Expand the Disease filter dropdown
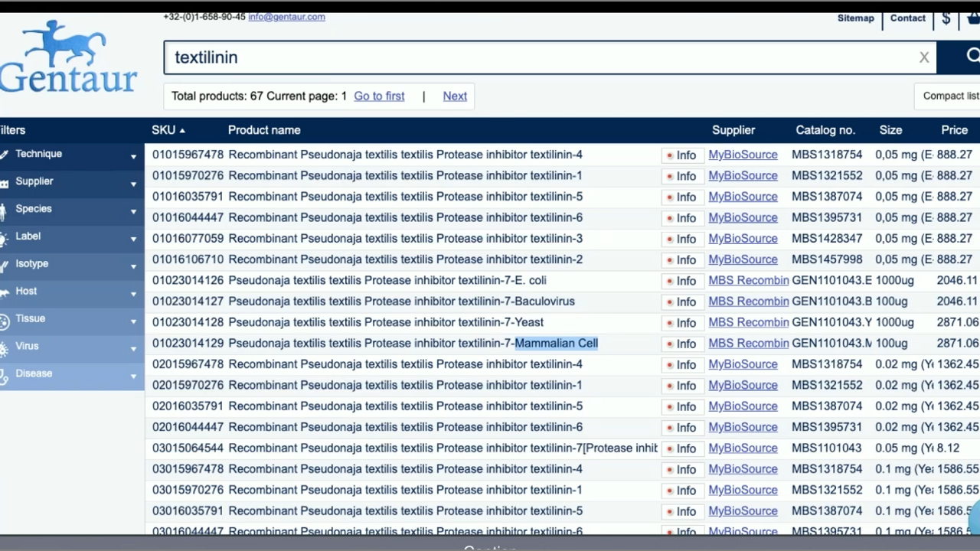Image resolution: width=980 pixels, height=551 pixels. 133,376
